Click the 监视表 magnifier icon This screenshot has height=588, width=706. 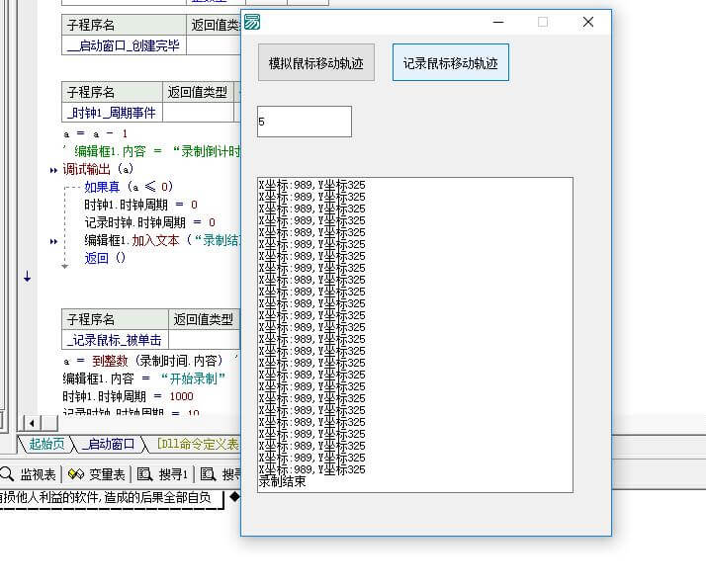point(7,474)
